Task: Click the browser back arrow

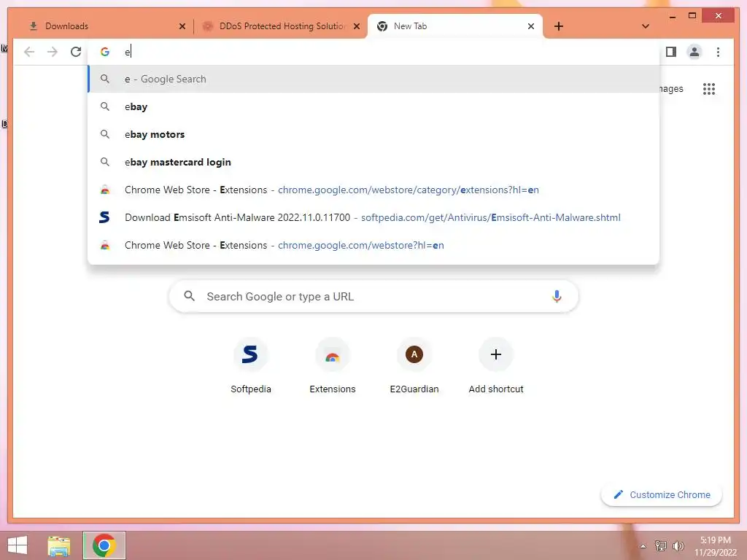Action: pos(29,52)
